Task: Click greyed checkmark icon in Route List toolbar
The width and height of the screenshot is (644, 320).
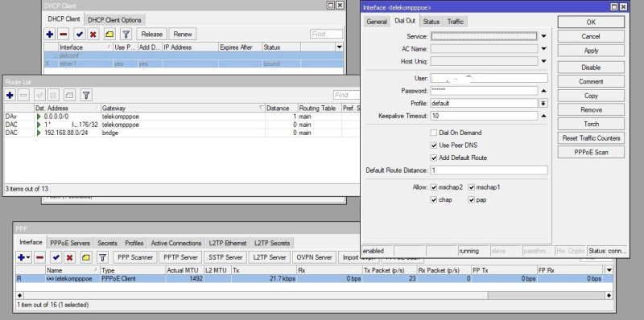Action: (x=39, y=95)
